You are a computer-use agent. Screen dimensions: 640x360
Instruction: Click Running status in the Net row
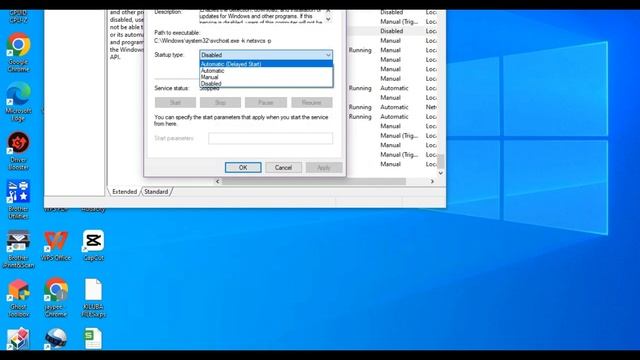tap(360, 107)
